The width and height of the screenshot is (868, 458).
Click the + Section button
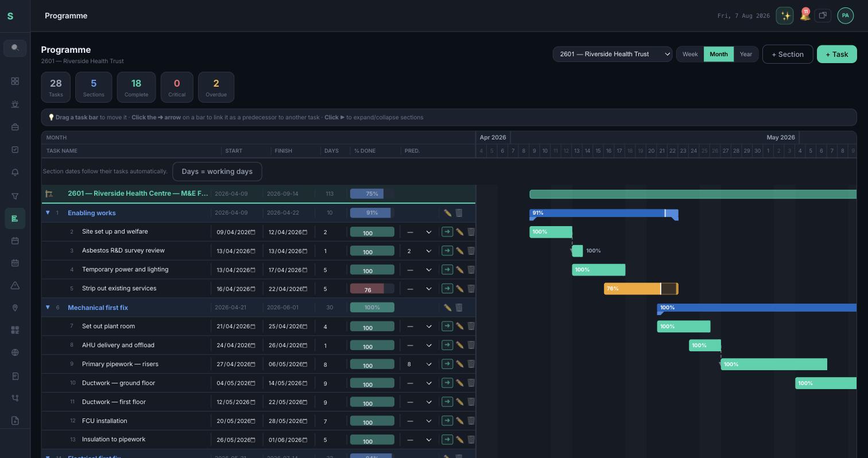click(x=788, y=54)
